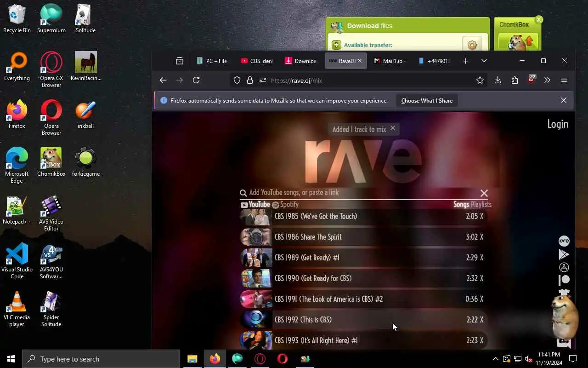Open the site permissions icon in the address bar
Viewport: 588px width, 368px height.
(263, 80)
